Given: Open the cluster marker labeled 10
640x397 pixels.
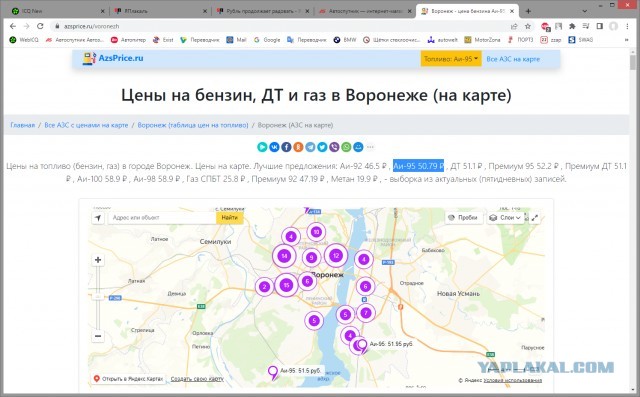Looking at the screenshot, I should (x=316, y=232).
